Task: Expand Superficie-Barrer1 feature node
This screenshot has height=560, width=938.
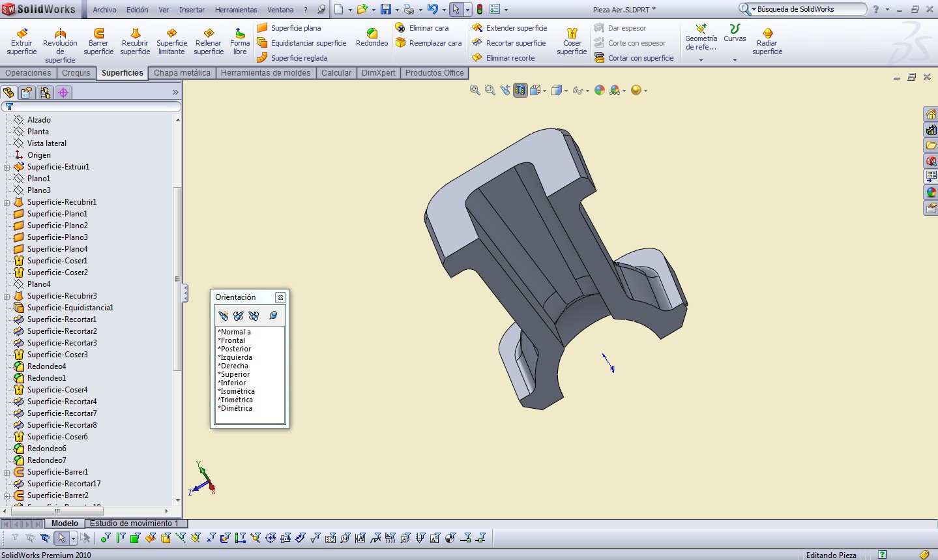Action: point(7,473)
